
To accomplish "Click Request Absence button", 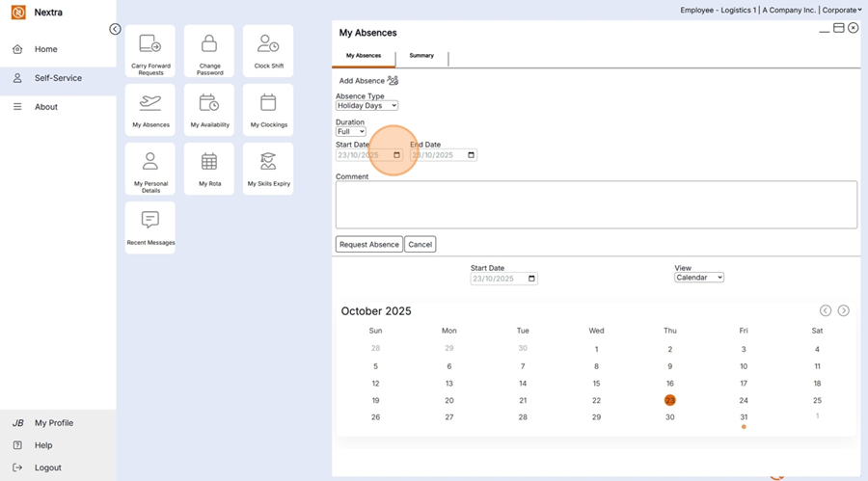I will click(x=368, y=244).
